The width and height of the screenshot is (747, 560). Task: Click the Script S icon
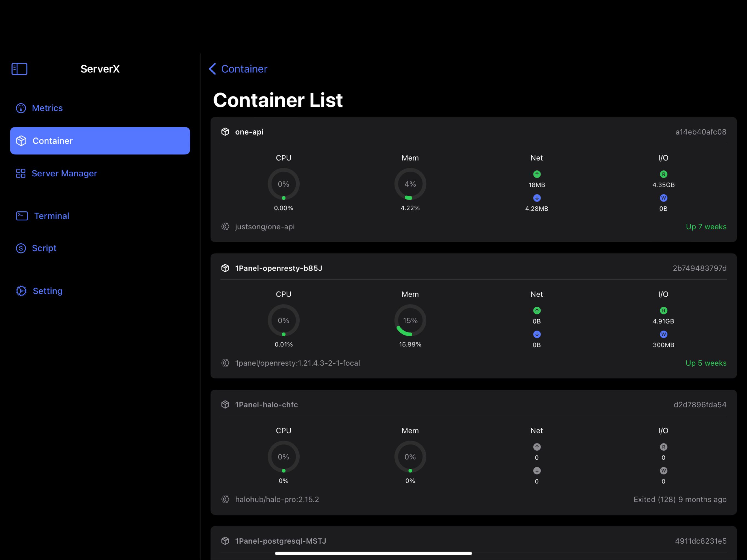21,248
